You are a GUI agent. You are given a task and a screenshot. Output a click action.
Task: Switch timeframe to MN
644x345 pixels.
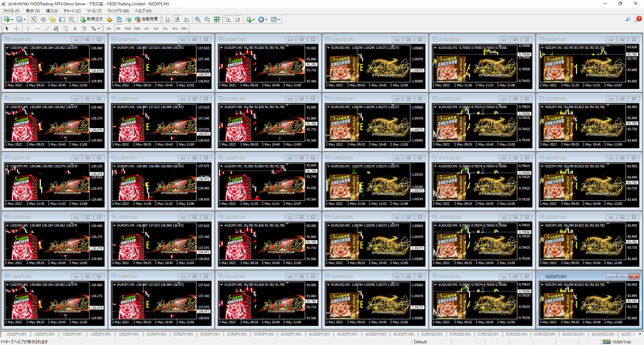point(184,28)
